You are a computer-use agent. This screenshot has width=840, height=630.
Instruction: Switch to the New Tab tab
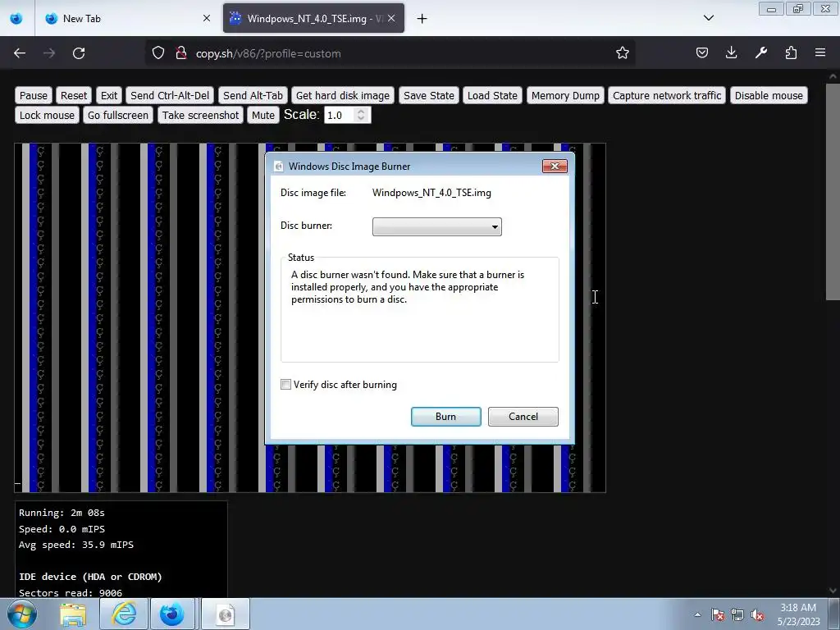[127, 19]
